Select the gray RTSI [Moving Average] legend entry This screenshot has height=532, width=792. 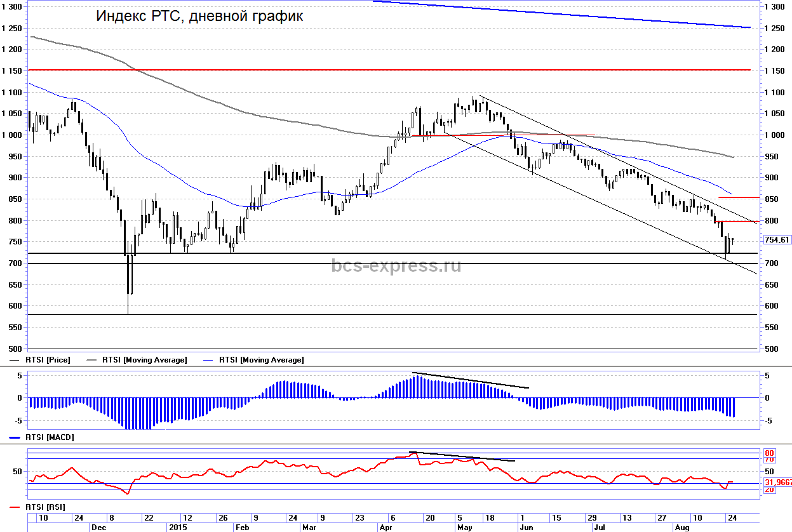pyautogui.click(x=144, y=360)
